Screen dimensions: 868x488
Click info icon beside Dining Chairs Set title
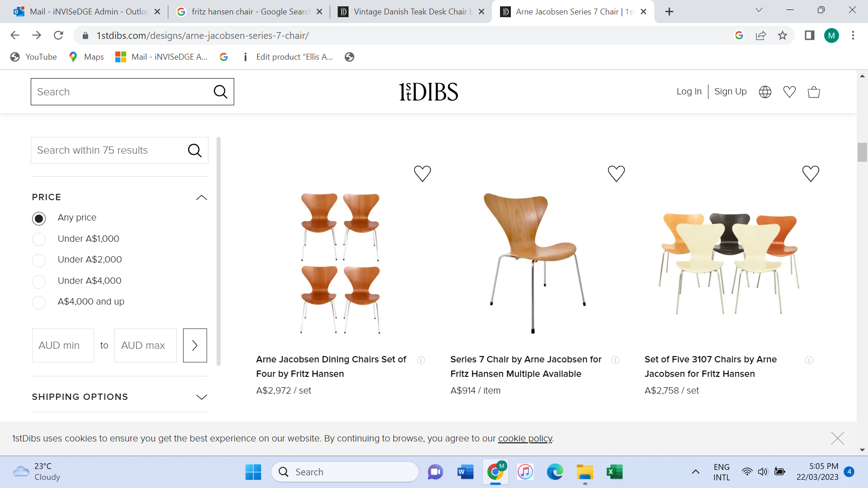point(421,360)
